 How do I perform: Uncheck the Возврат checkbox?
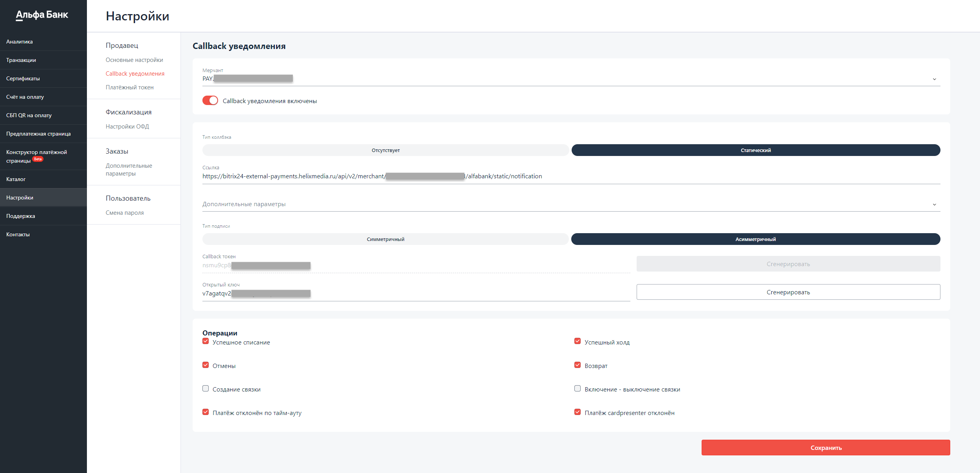click(578, 365)
